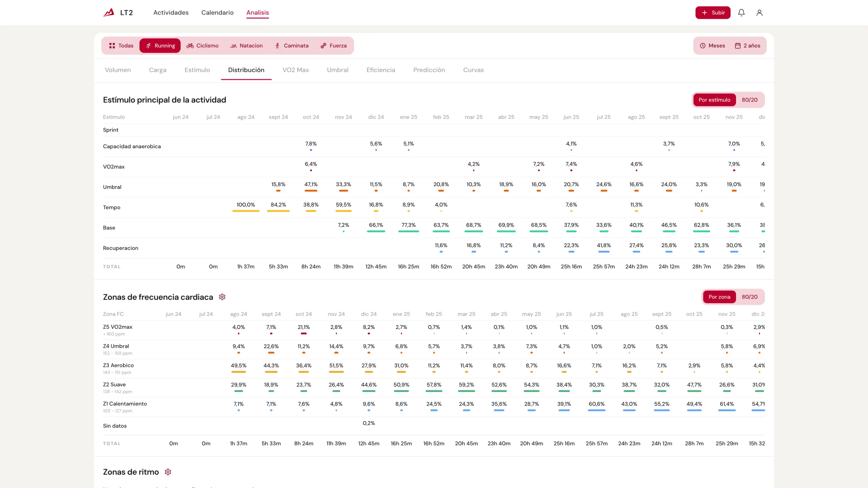Switch heart rate table to 80/20 view
The image size is (868, 488).
749,297
